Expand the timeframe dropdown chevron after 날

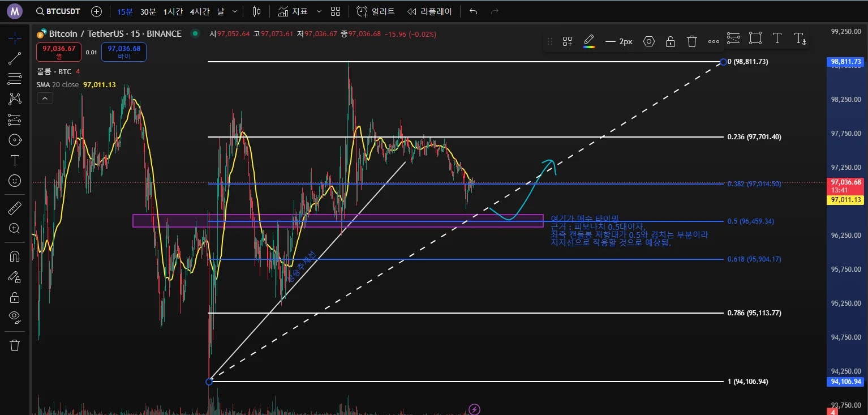click(x=235, y=11)
